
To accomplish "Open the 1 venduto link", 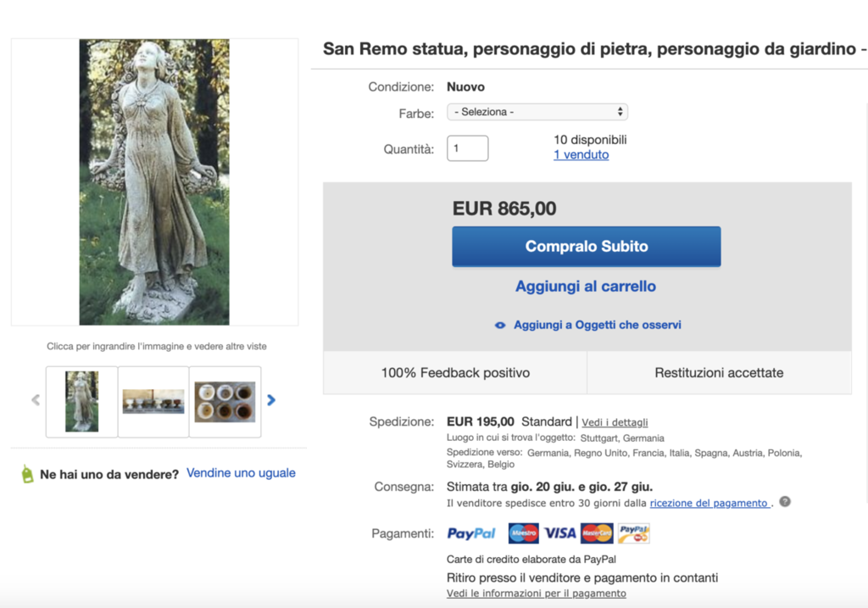I will pyautogui.click(x=581, y=155).
